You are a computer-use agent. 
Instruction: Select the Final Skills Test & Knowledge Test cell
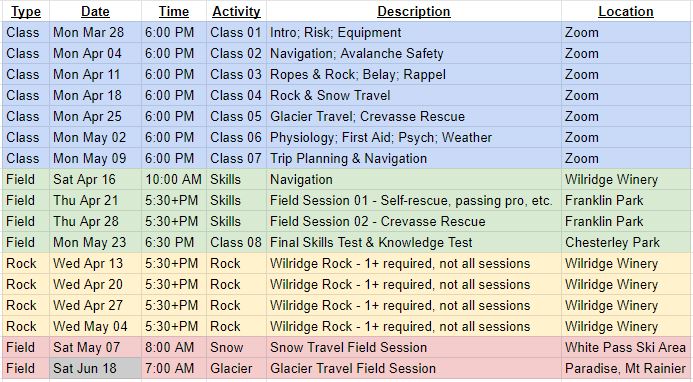(414, 243)
